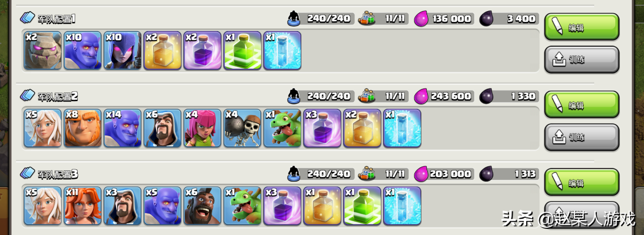Select the Archer troop in army 2
This screenshot has width=644, height=235.
coord(203,128)
